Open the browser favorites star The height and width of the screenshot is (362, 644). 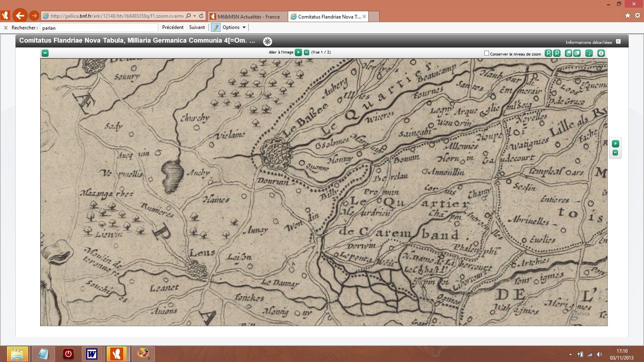[x=627, y=15]
